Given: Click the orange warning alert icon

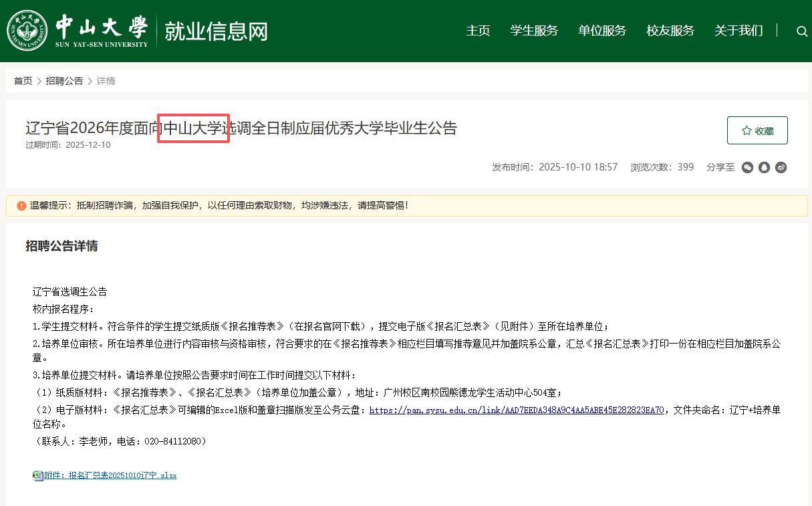Looking at the screenshot, I should (21, 206).
